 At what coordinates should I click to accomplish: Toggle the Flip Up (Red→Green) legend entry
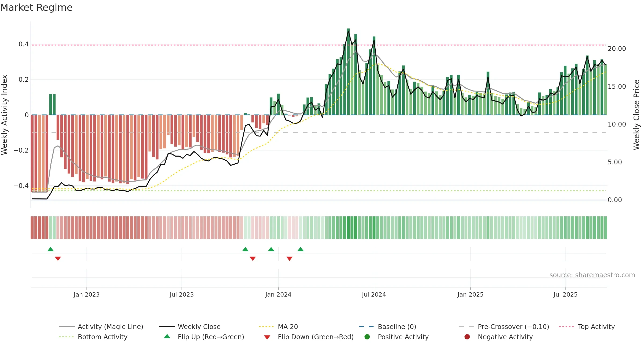tap(204, 337)
